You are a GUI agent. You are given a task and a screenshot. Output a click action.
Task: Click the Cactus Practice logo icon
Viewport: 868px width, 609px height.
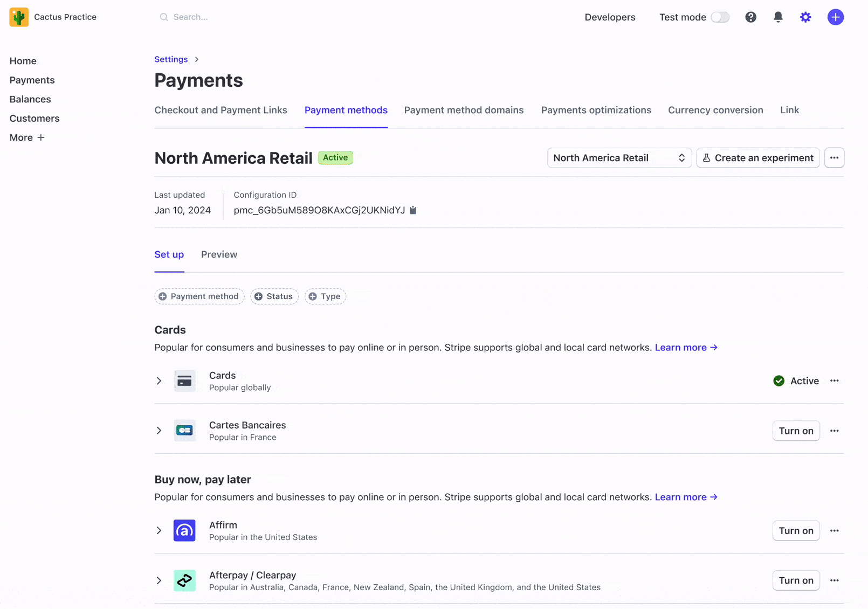19,17
